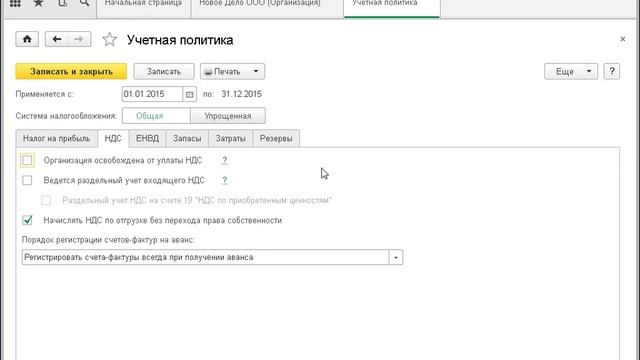Switch to НДС tab
The width and height of the screenshot is (640, 360).
[113, 139]
